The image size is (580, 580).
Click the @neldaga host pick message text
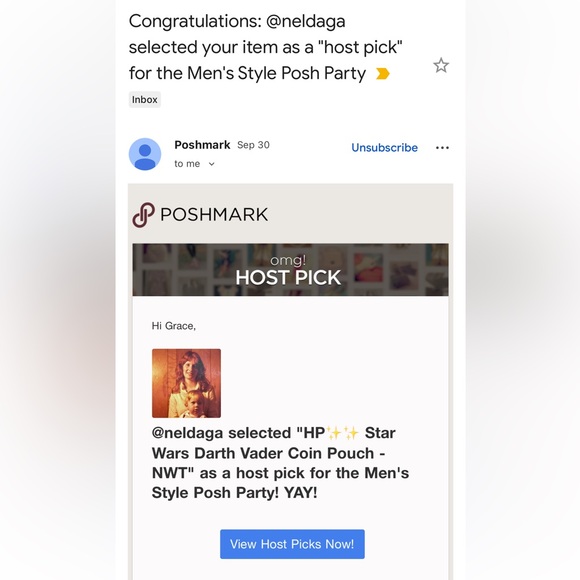coord(280,463)
